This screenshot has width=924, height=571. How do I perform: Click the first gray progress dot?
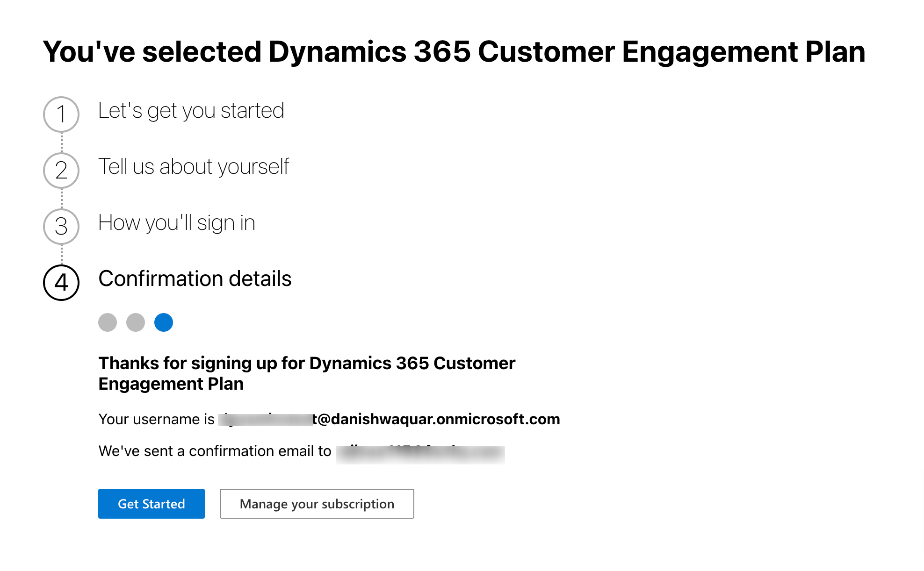[x=108, y=322]
